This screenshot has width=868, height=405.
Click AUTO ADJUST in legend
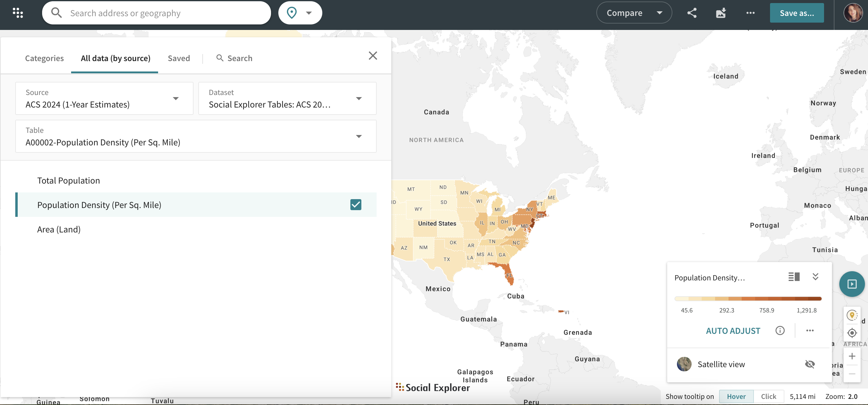tap(733, 330)
